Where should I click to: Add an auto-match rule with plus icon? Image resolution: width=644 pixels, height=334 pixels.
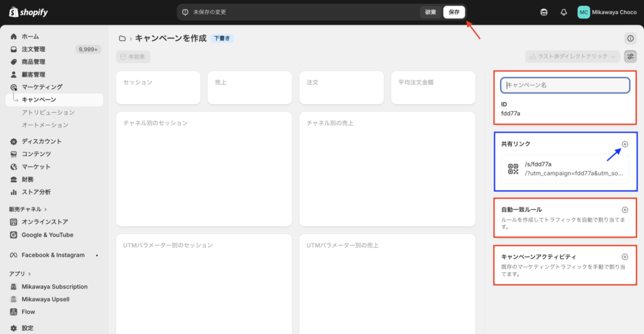click(x=625, y=209)
